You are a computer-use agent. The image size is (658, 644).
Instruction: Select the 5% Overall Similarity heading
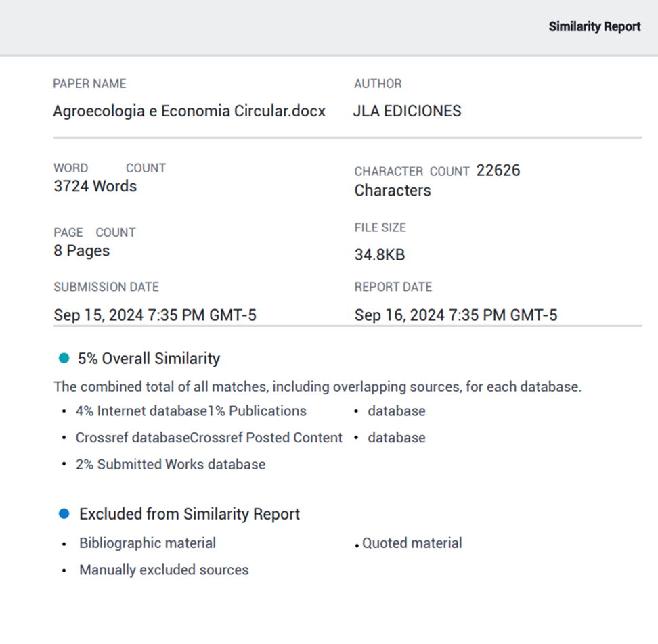tap(149, 359)
